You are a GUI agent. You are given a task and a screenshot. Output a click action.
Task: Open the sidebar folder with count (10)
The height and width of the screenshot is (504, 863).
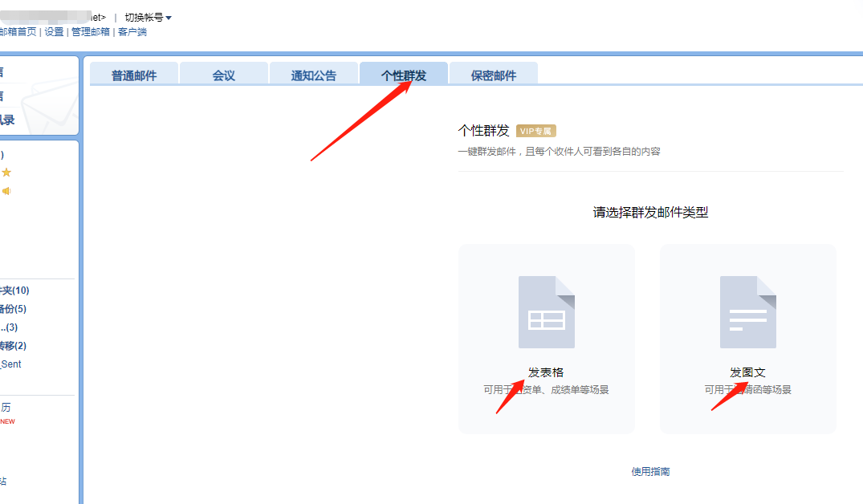click(x=14, y=290)
